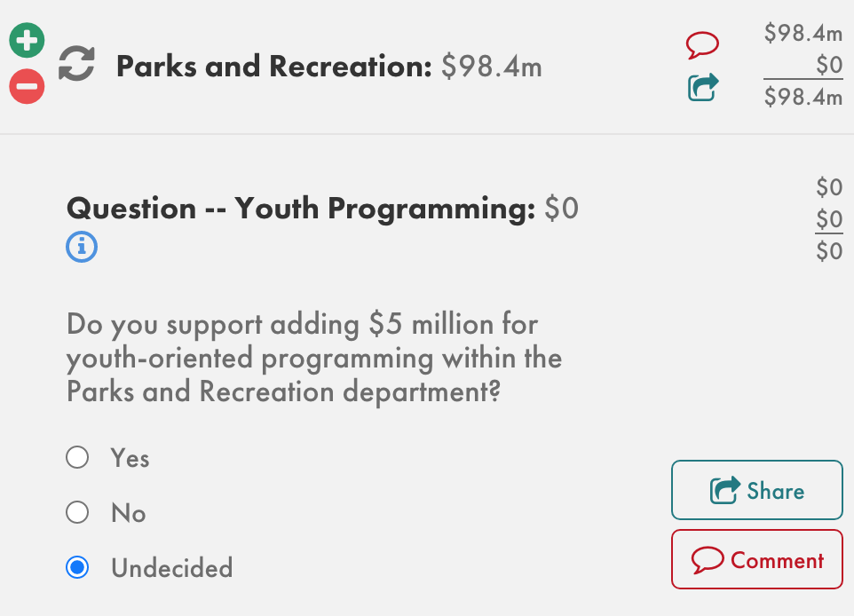Select the Undecided radio button
This screenshot has height=616, width=854.
[77, 567]
